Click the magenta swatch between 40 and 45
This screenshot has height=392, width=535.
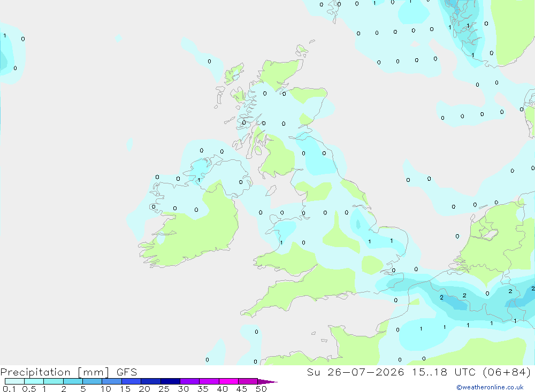(x=228, y=381)
